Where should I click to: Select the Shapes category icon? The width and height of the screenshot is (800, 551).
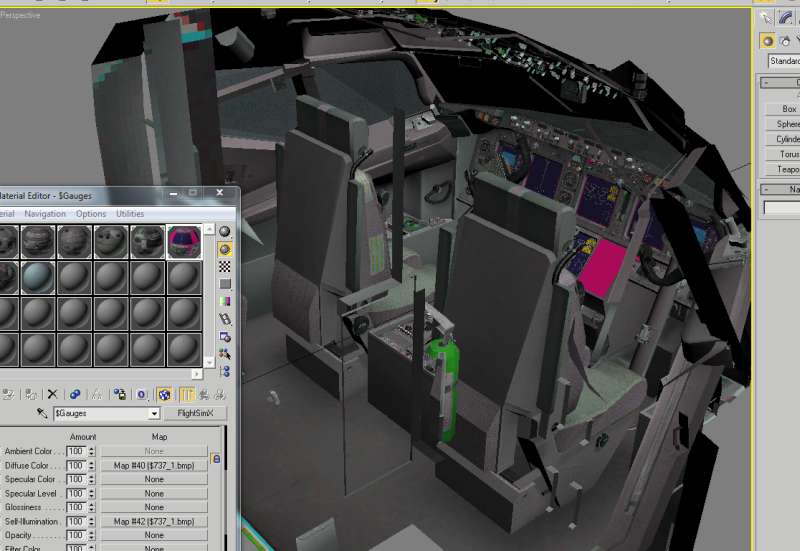point(785,41)
